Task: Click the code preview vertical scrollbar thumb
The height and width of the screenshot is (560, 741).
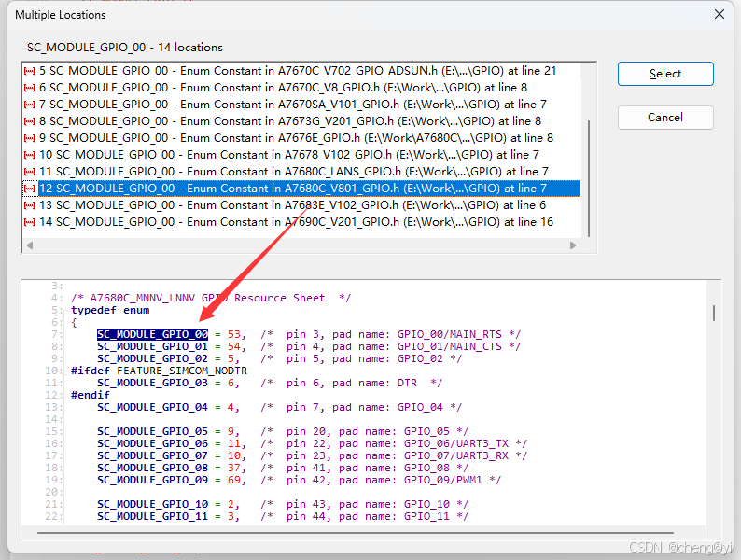Action: [714, 313]
